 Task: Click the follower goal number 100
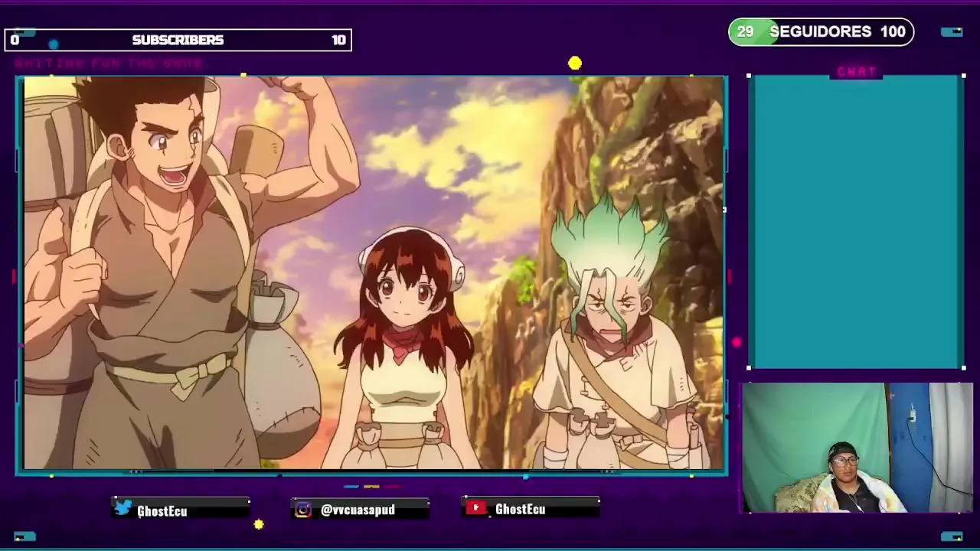coord(893,31)
